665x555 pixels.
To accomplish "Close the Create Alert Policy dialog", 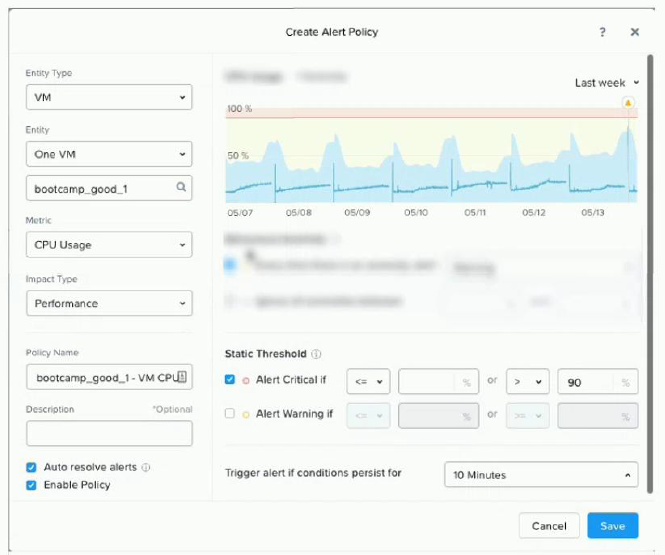I will coord(634,32).
